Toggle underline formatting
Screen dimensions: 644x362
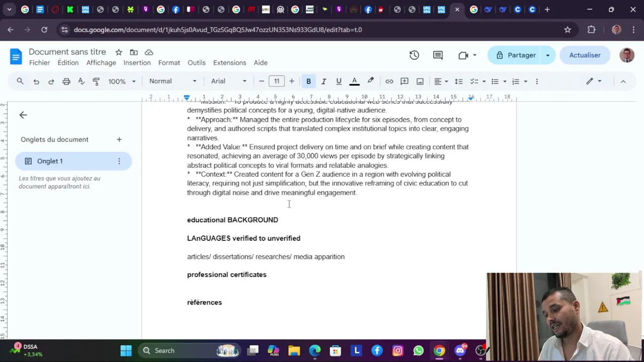click(339, 81)
